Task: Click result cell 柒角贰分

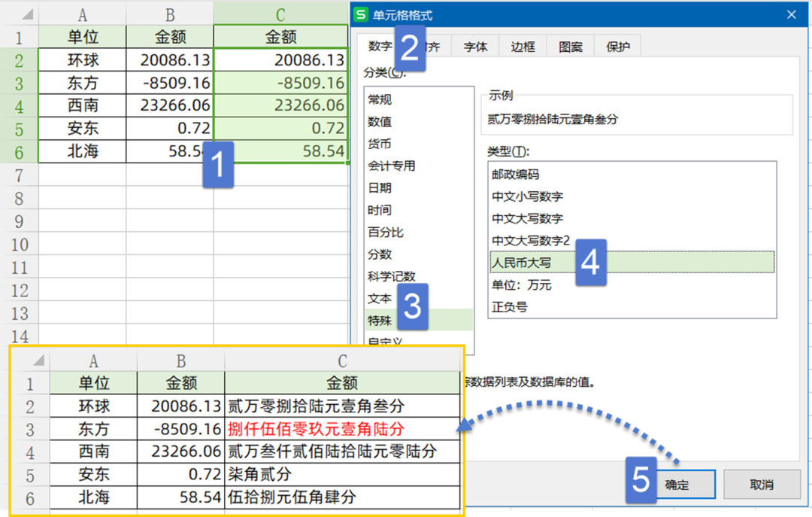Action: [342, 474]
